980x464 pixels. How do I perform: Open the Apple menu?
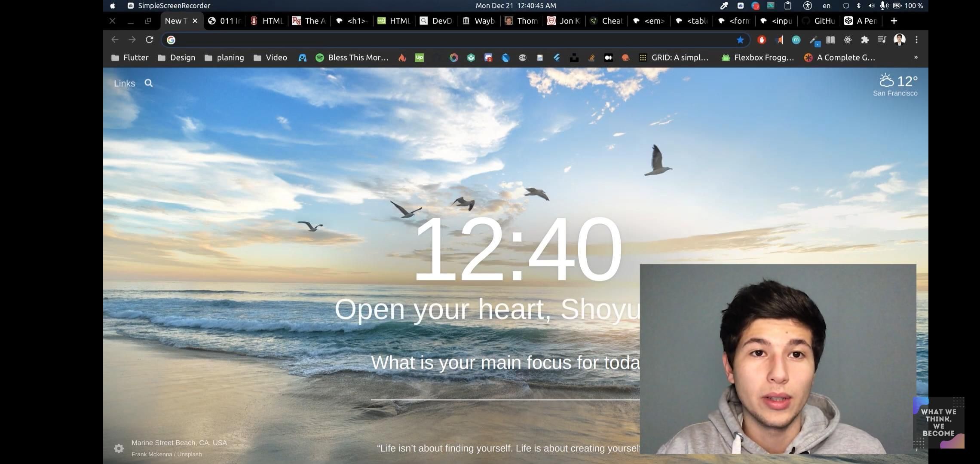click(x=112, y=6)
